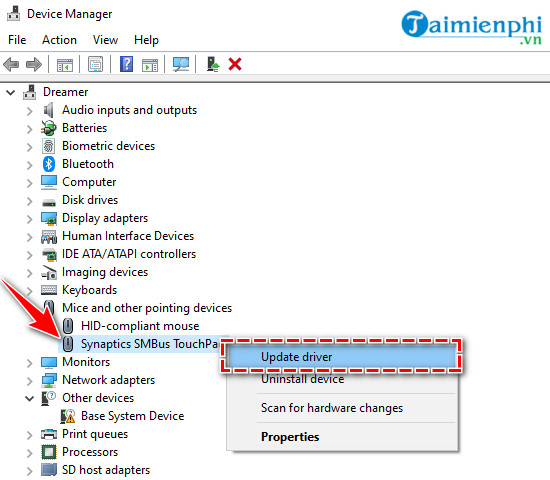550x480 pixels.
Task: Expand the Bluetooth category
Action: coord(29,165)
